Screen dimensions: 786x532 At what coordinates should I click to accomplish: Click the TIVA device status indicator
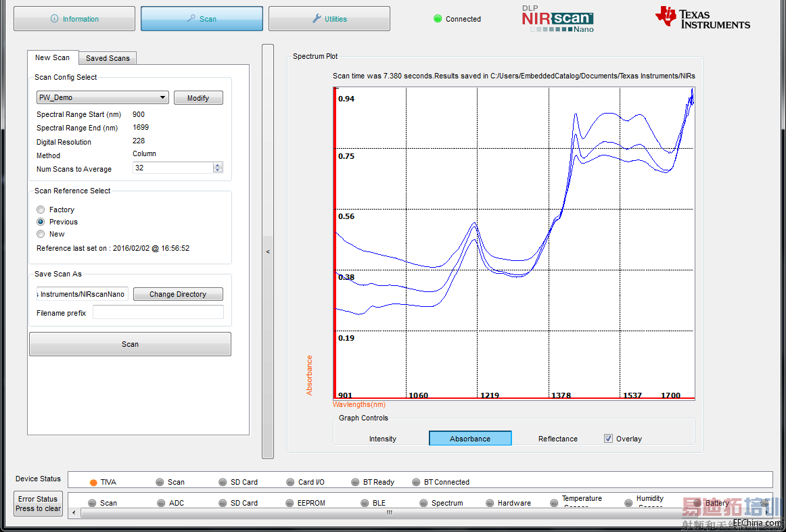tap(93, 483)
